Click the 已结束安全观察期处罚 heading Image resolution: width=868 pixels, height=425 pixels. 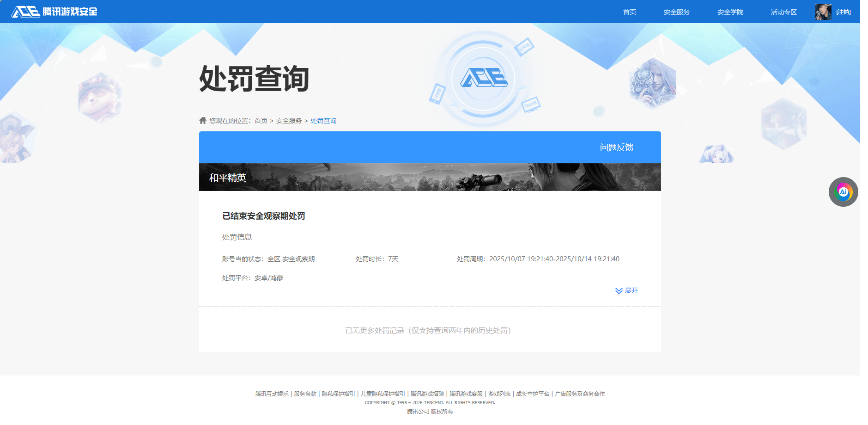click(264, 216)
